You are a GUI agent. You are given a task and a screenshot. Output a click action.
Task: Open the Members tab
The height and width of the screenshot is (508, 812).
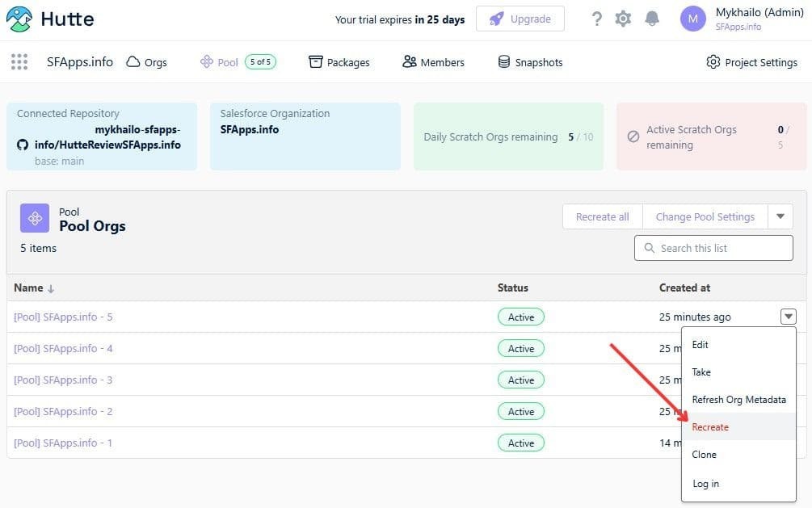433,62
